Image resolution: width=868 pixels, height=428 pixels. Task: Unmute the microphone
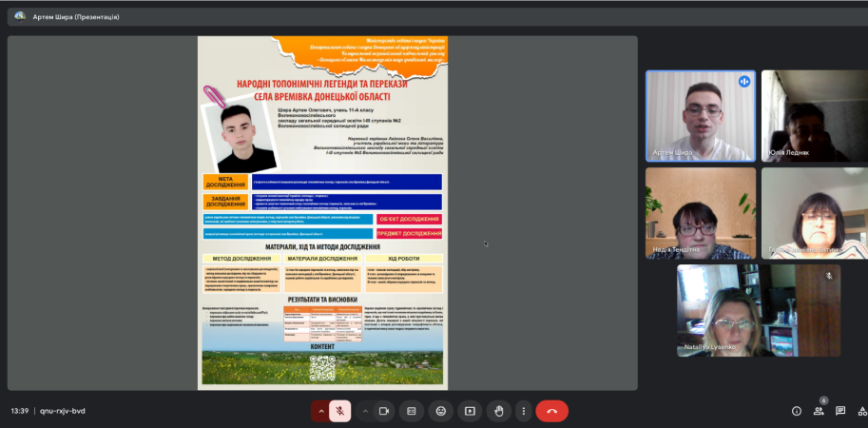(x=340, y=411)
